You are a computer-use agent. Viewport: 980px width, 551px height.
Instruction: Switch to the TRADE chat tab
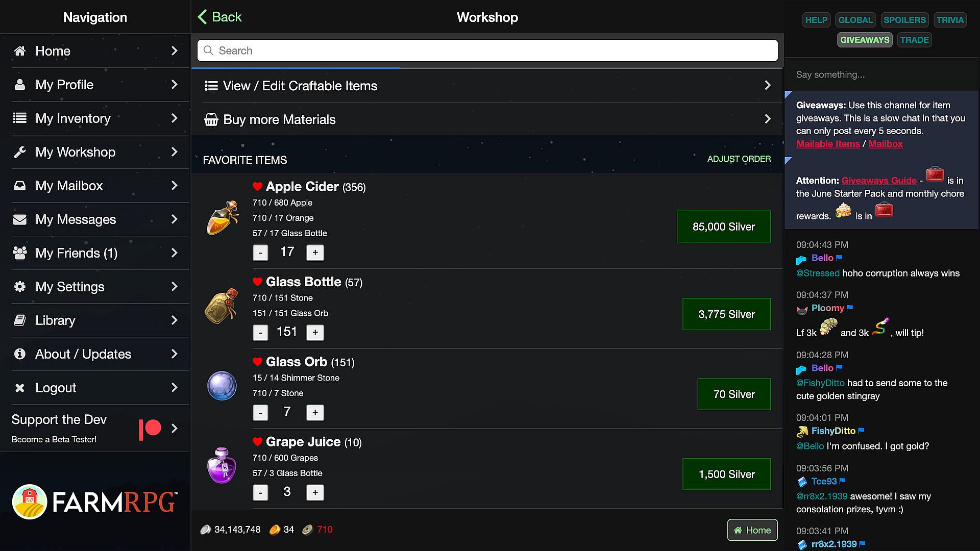[914, 40]
